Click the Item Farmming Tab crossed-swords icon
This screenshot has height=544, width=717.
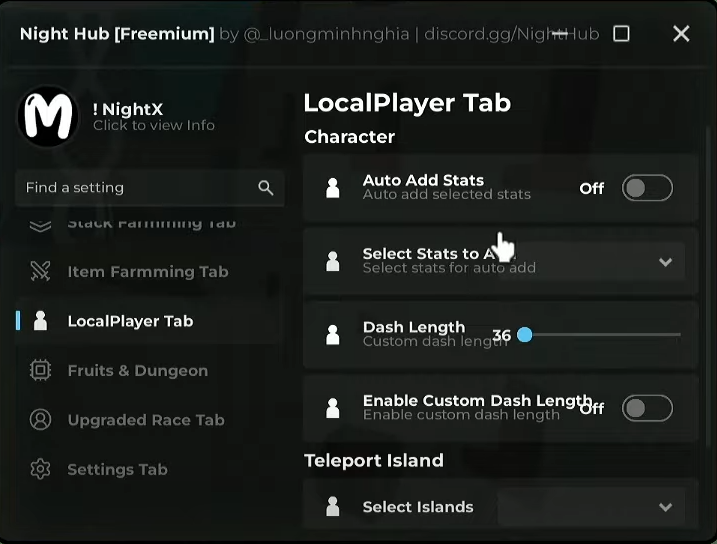coord(40,272)
